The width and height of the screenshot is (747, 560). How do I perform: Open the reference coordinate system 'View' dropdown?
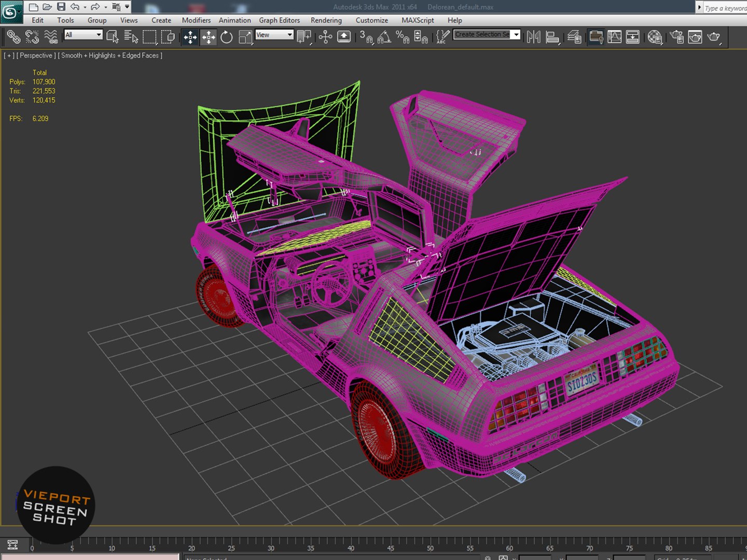[274, 35]
